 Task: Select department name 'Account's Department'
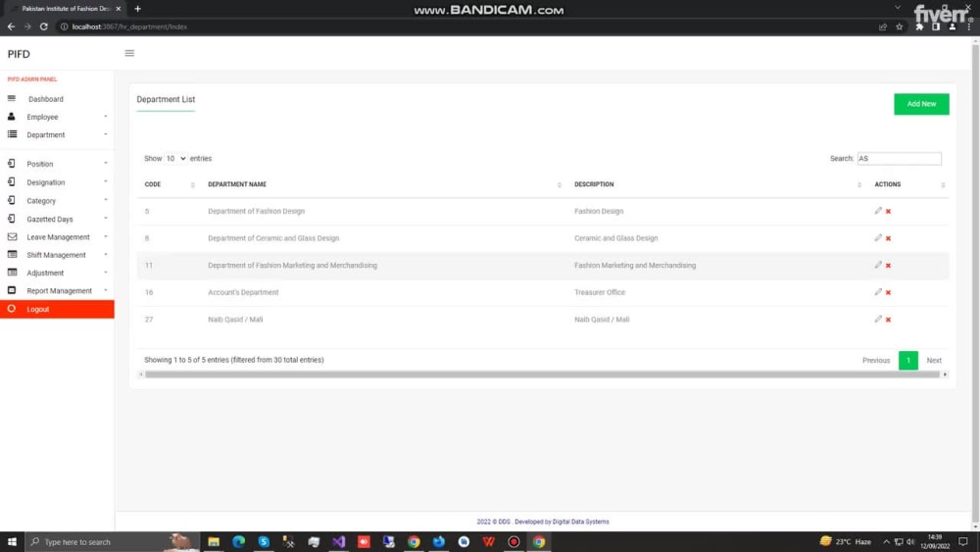coord(243,292)
